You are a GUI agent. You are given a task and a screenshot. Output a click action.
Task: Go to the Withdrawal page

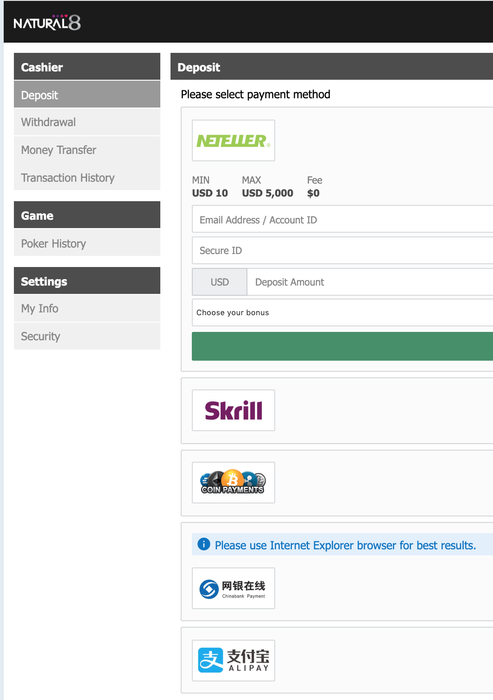[87, 122]
